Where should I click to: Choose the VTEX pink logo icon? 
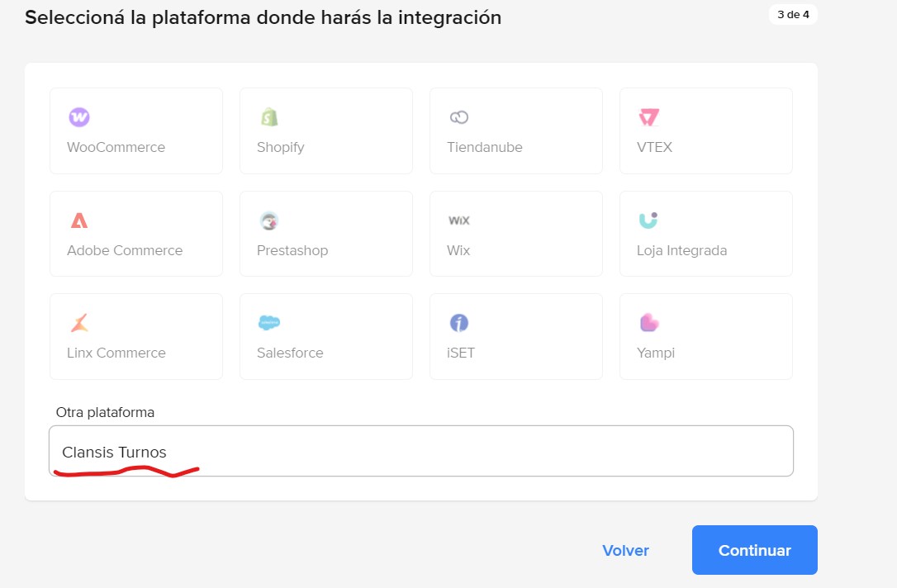649,117
